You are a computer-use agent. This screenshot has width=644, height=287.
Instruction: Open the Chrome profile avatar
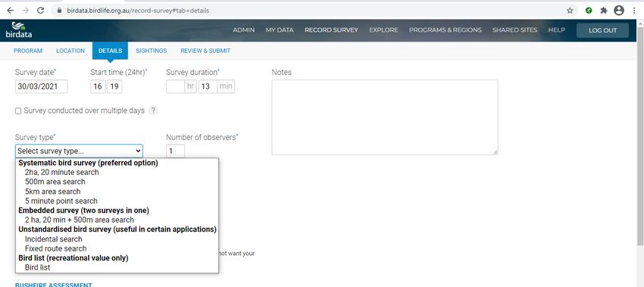tap(619, 11)
